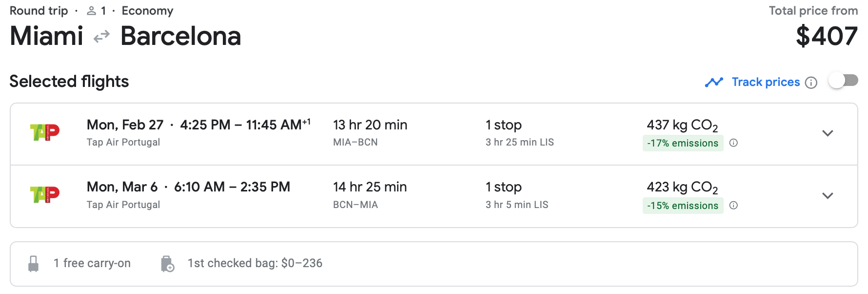Click the Track prices line graph icon
This screenshot has width=868, height=294.
pos(714,82)
